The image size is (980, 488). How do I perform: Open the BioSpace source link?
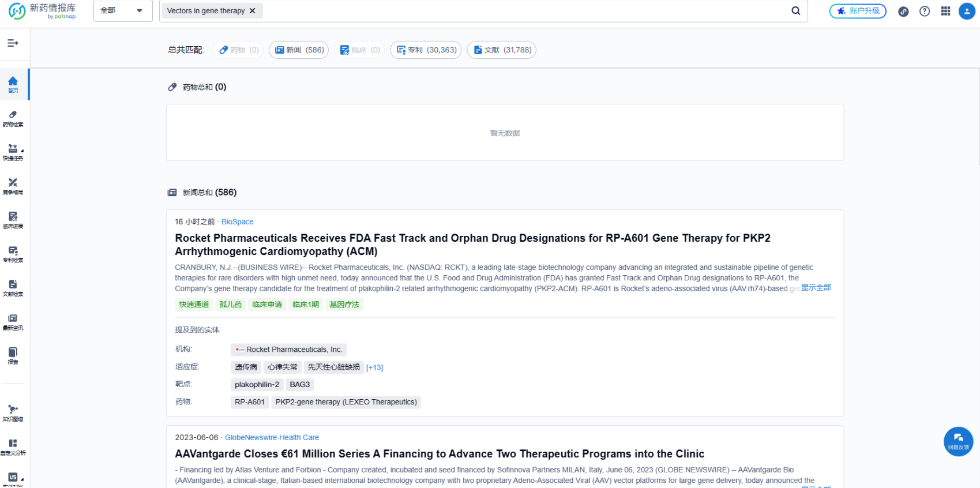tap(238, 222)
